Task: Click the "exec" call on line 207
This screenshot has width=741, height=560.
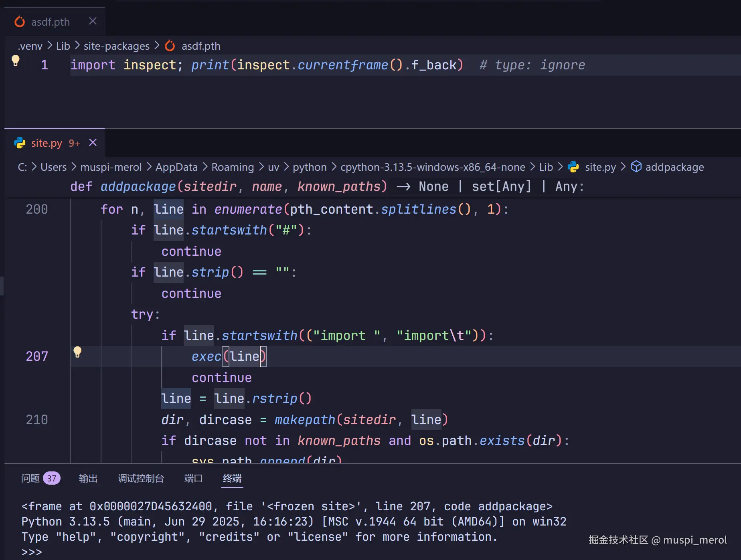Action: point(207,356)
